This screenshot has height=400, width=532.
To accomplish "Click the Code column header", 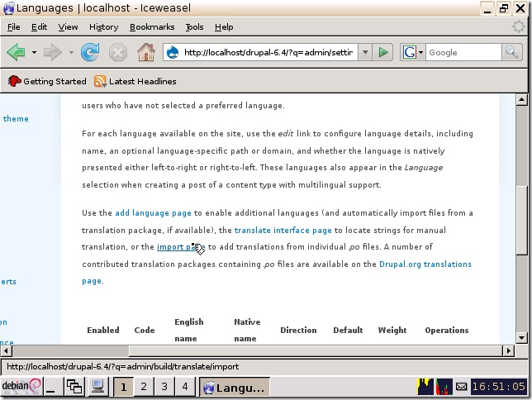I will click(145, 330).
